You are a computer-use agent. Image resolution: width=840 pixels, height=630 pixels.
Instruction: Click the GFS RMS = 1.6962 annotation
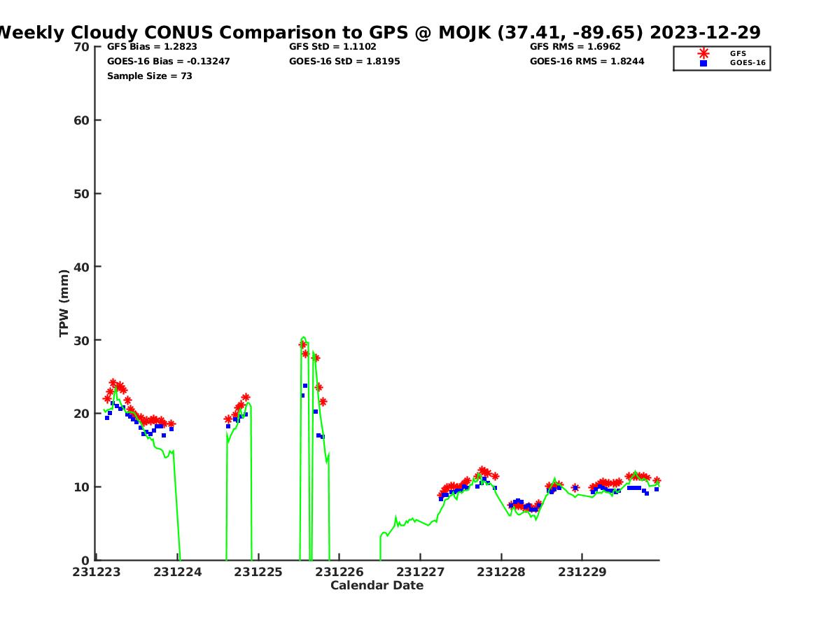point(575,47)
